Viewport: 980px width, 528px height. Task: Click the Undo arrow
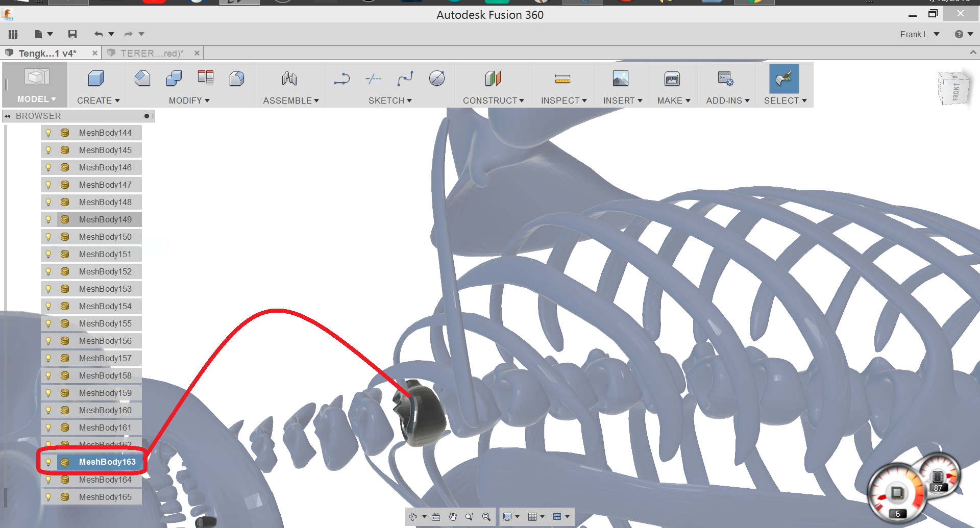point(99,34)
